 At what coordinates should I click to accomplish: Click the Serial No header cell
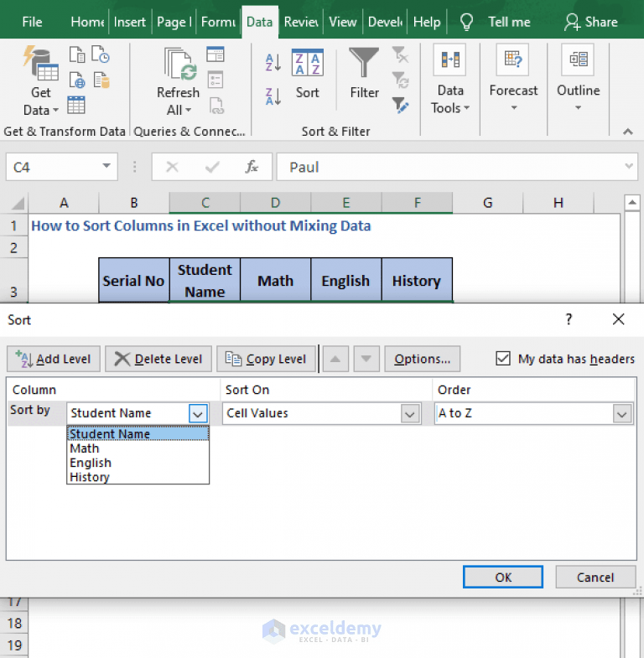[134, 280]
